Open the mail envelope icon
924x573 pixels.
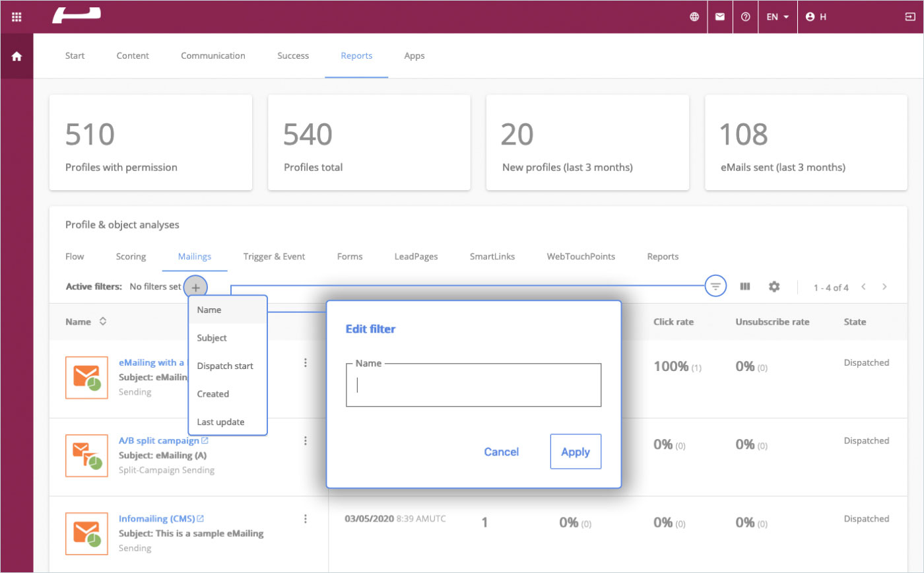click(720, 17)
